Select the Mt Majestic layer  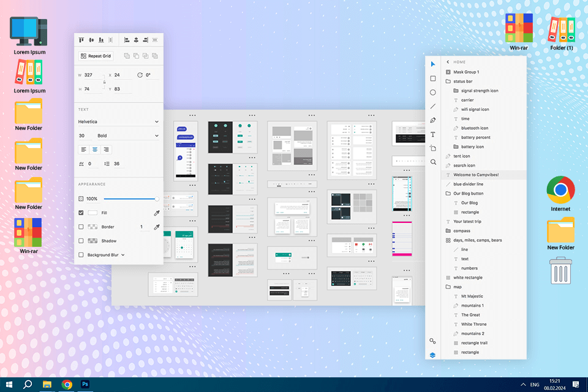pyautogui.click(x=484, y=296)
